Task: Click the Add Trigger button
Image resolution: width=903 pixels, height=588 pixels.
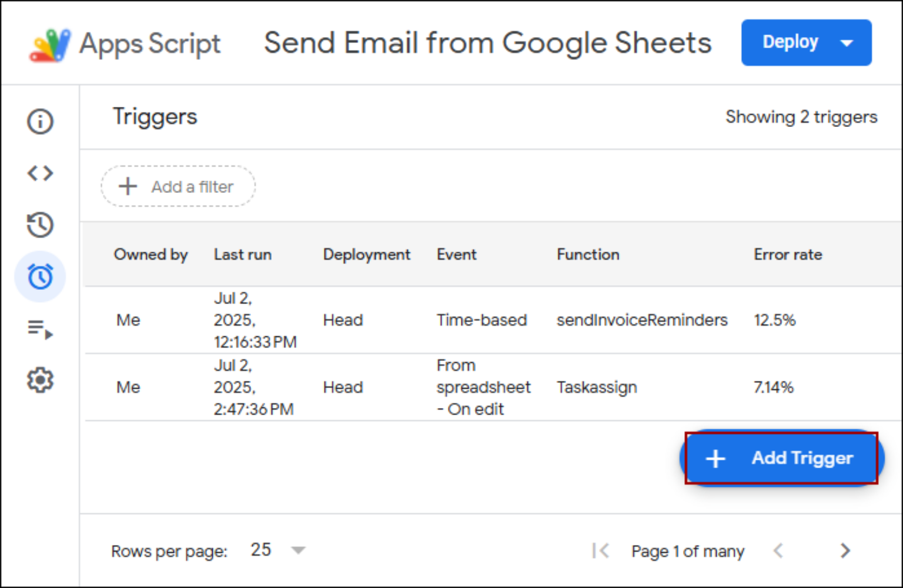Action: click(x=781, y=458)
